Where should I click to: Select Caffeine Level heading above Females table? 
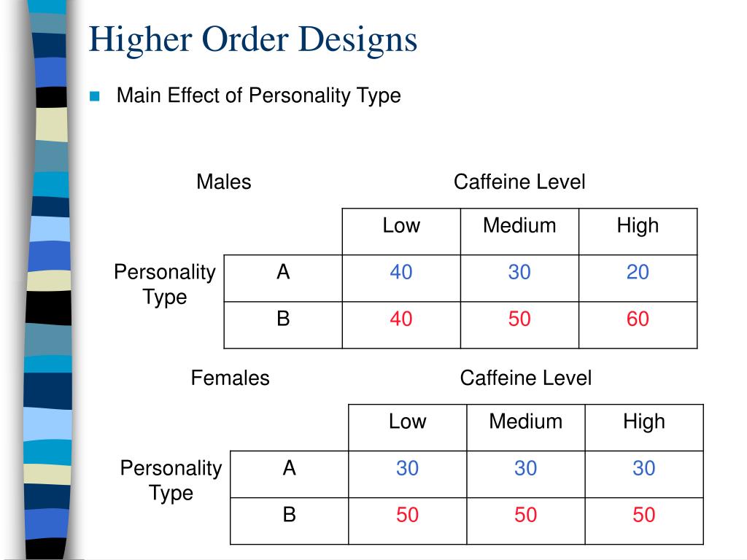click(525, 378)
